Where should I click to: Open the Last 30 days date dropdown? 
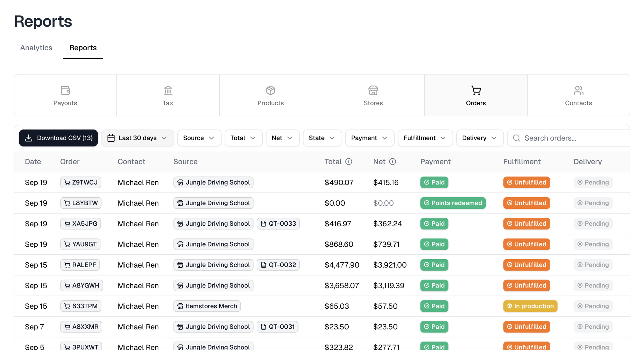(137, 138)
